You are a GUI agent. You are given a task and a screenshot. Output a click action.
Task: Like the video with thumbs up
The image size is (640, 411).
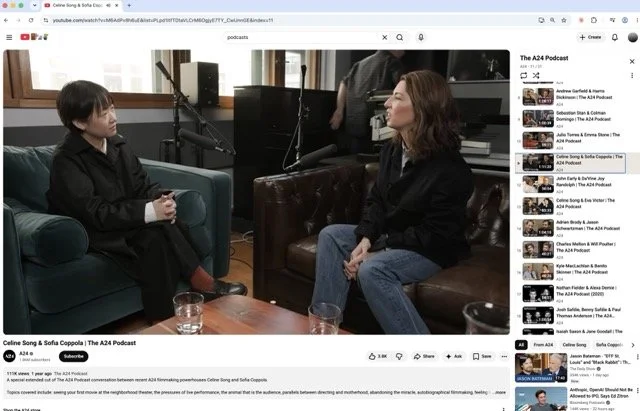coord(378,356)
